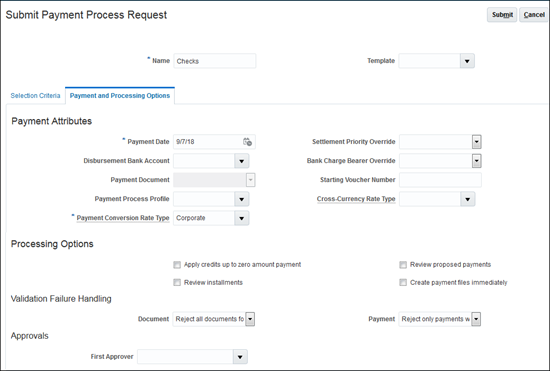This screenshot has height=371, width=550.
Task: Click the Payment Attributes heading
Action: coord(52,121)
